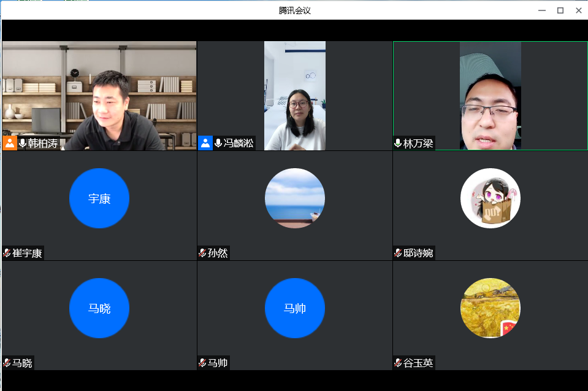Viewport: 588px width, 391px height.
Task: Click the orange host icon beside 韩柏涛
Action: tap(10, 143)
